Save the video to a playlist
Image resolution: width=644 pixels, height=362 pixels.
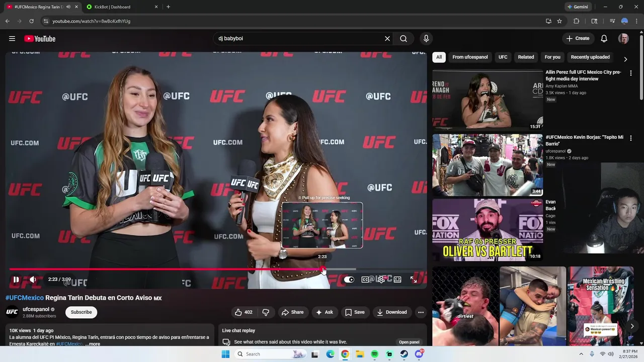(355, 312)
